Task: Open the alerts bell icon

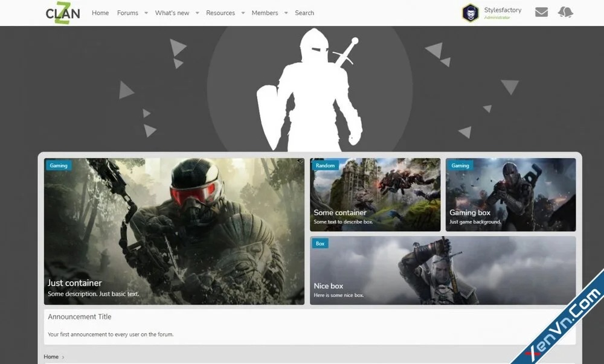Action: [565, 12]
